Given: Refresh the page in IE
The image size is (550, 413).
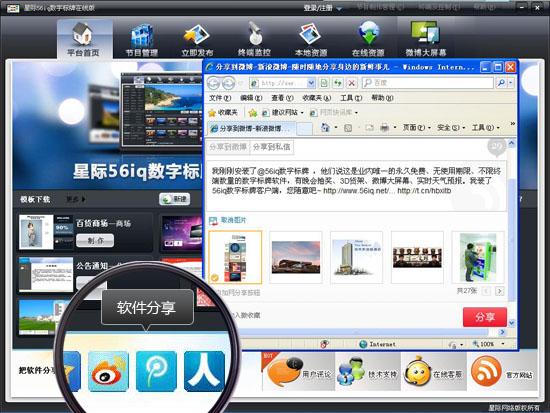Looking at the screenshot, I should [x=337, y=83].
